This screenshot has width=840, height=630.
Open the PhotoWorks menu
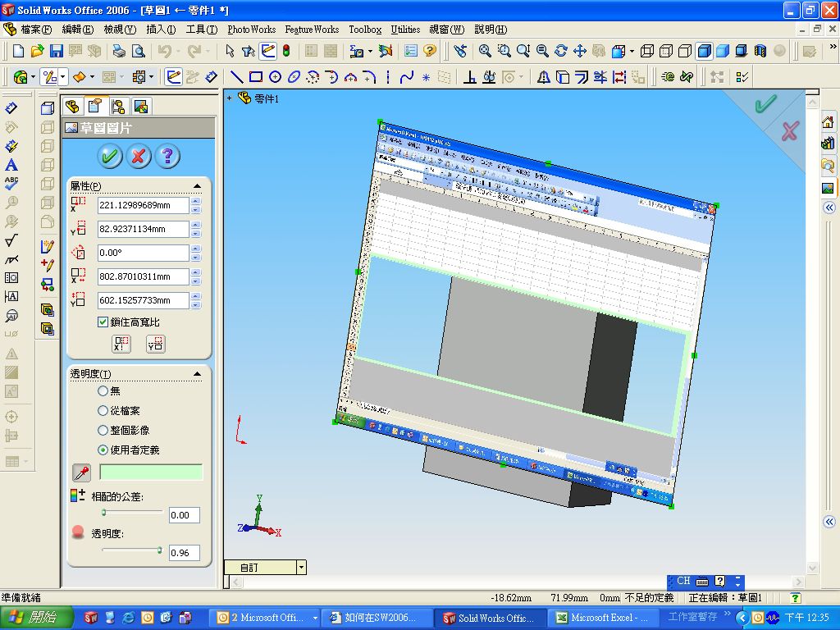pyautogui.click(x=251, y=30)
